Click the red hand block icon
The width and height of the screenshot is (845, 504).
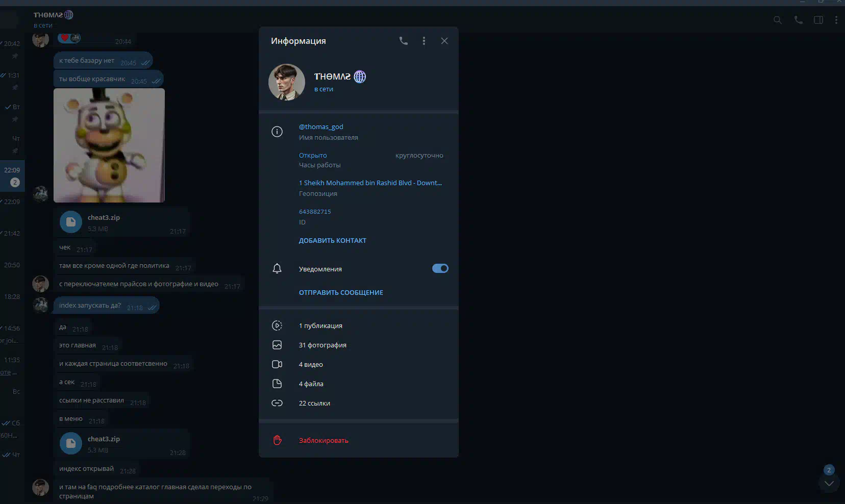click(x=277, y=440)
